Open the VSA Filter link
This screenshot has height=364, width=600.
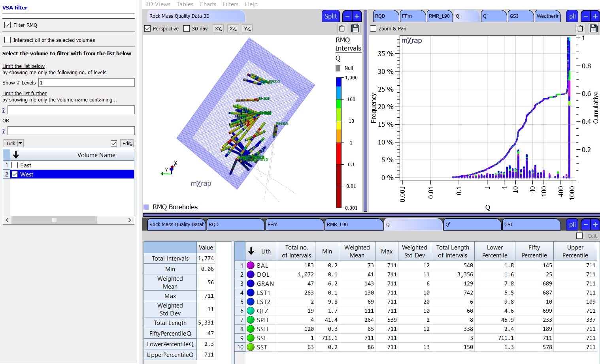click(x=15, y=7)
